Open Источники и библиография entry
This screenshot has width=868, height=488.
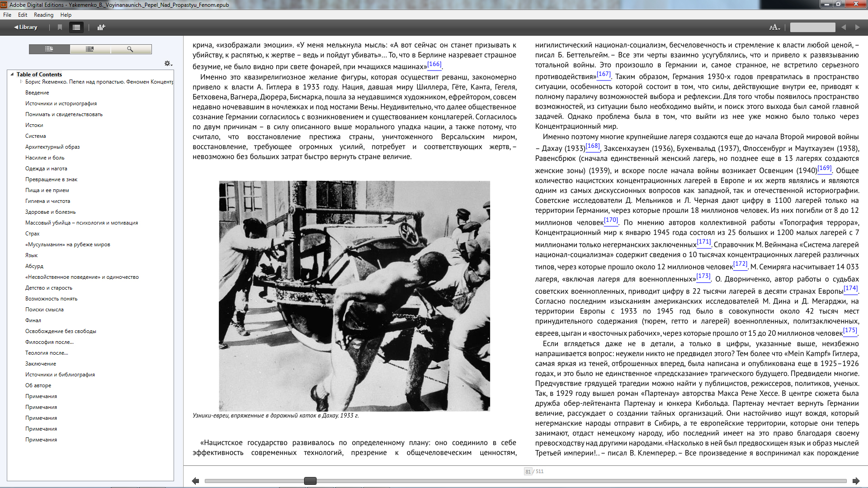[x=60, y=375]
